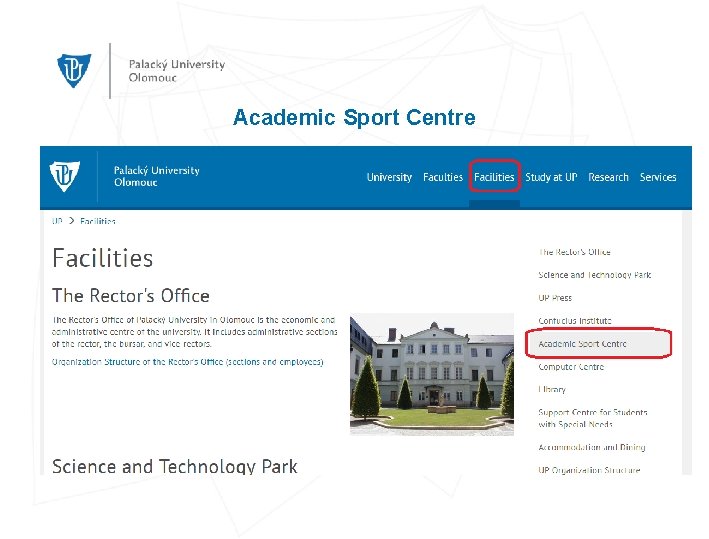This screenshot has height=539, width=709.
Task: Select the Facilities menu item
Action: tap(494, 177)
